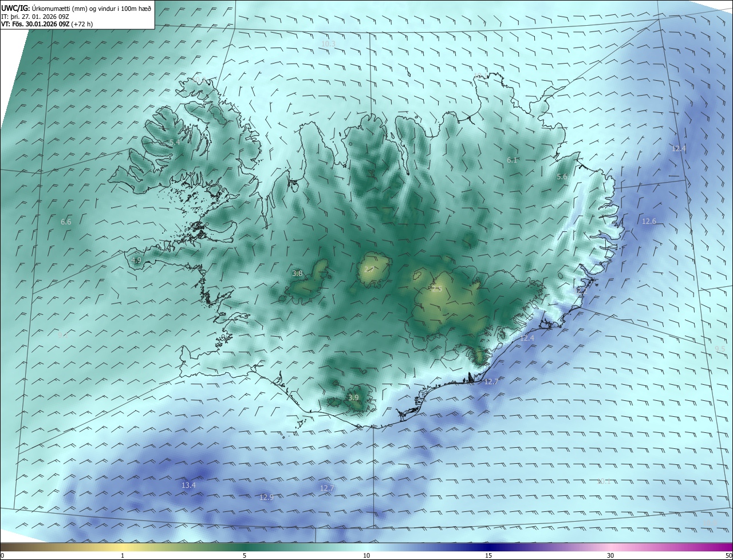The height and width of the screenshot is (560, 733).
Task: Click the 12.6 value label on the map
Action: (649, 221)
